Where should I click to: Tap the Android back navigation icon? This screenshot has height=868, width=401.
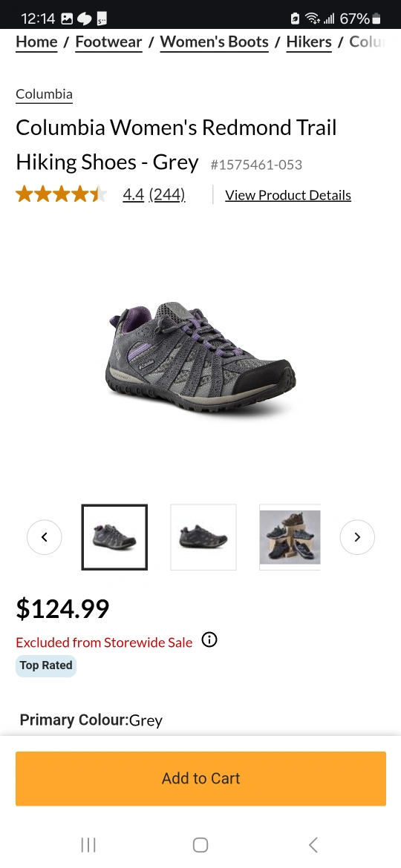click(313, 845)
